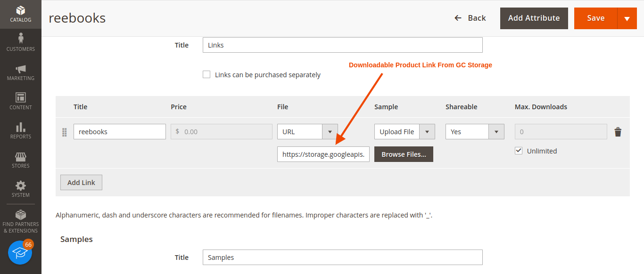Open the Shareable Yes dropdown
Image resolution: width=644 pixels, height=274 pixels.
pyautogui.click(x=497, y=131)
